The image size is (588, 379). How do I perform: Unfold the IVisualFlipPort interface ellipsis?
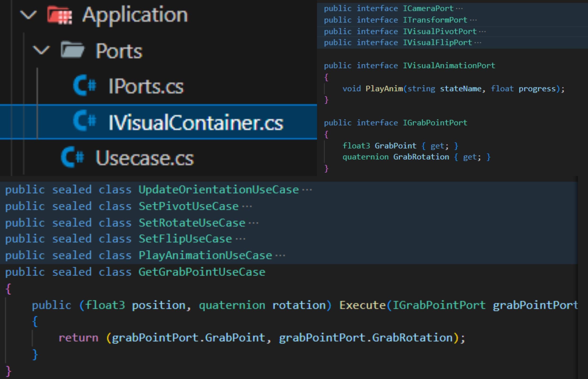click(478, 42)
